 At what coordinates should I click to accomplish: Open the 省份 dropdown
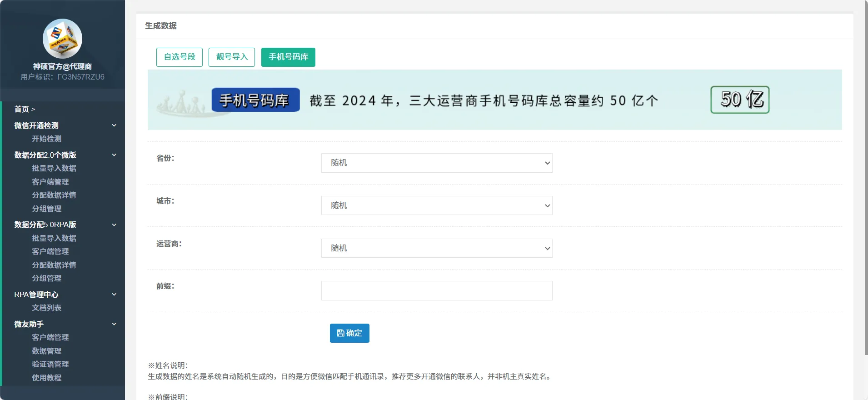coord(436,163)
